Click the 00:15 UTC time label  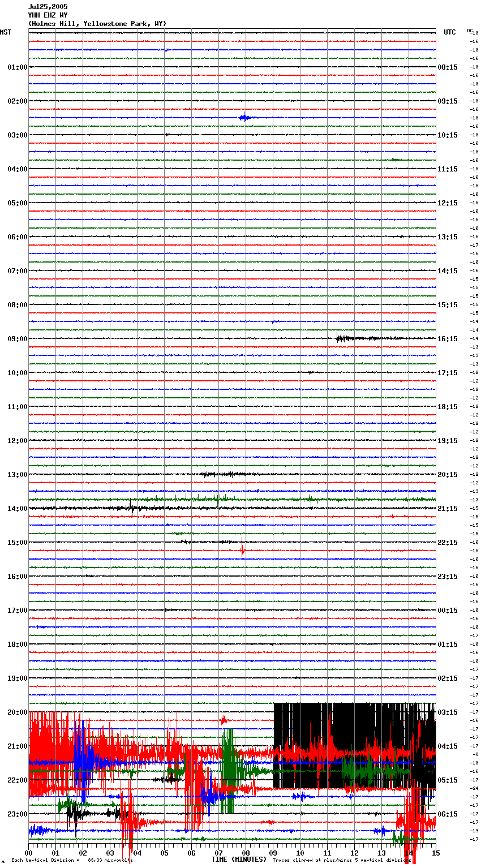coord(448,611)
